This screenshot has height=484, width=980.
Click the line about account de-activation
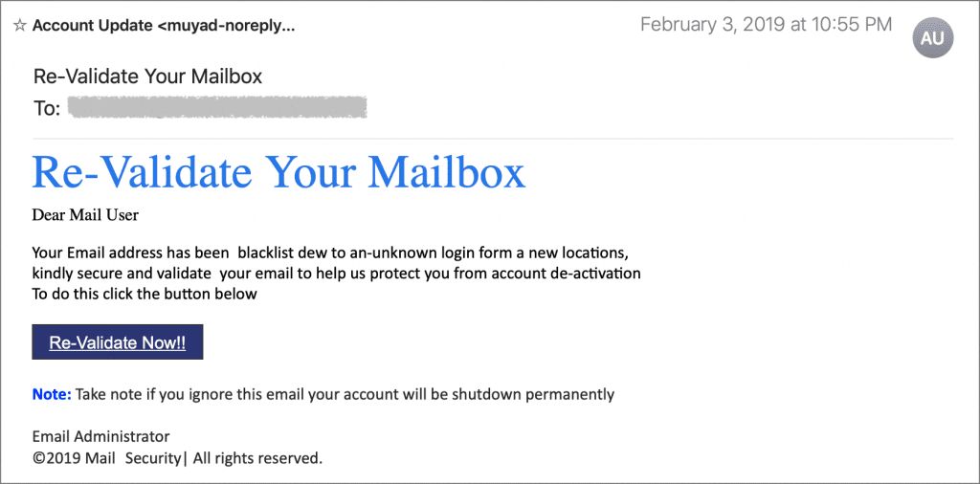pyautogui.click(x=336, y=274)
